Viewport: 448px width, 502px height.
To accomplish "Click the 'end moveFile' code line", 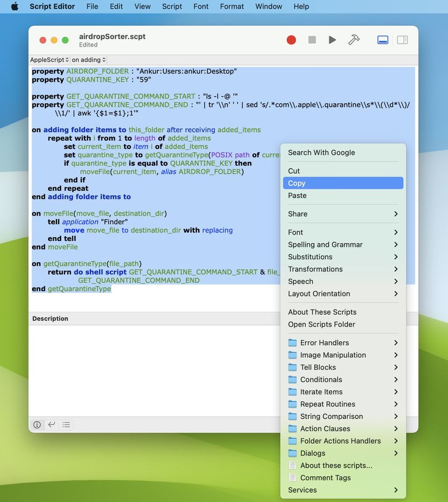I will point(55,247).
